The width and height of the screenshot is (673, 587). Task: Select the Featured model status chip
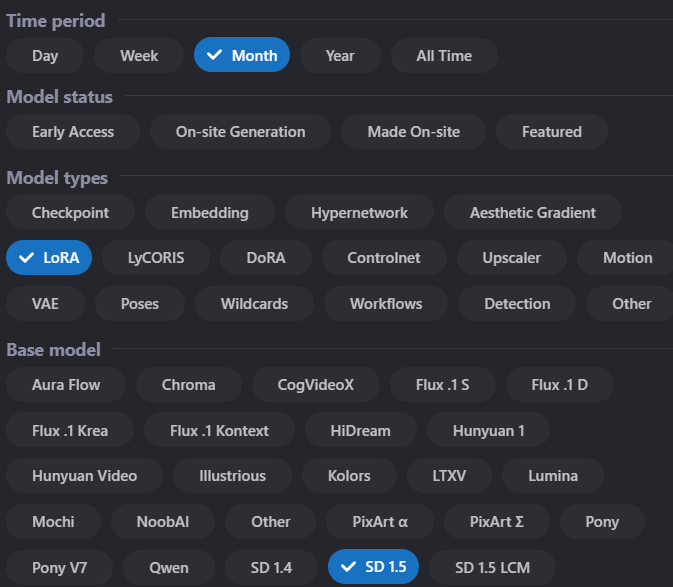click(551, 131)
